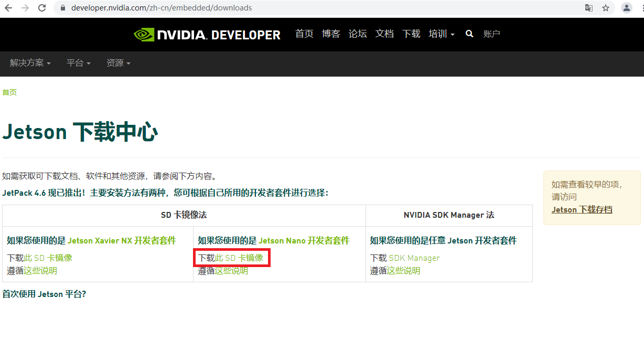Download SDK Manager link
Image resolution: width=644 pixels, height=340 pixels.
414,258
